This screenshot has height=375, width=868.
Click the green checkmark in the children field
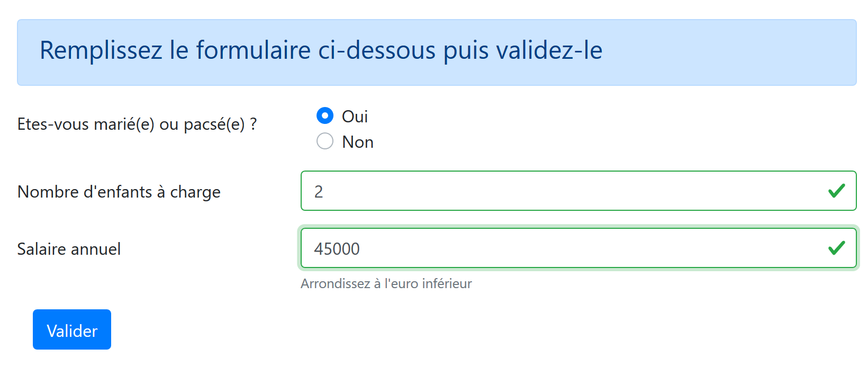pyautogui.click(x=836, y=191)
